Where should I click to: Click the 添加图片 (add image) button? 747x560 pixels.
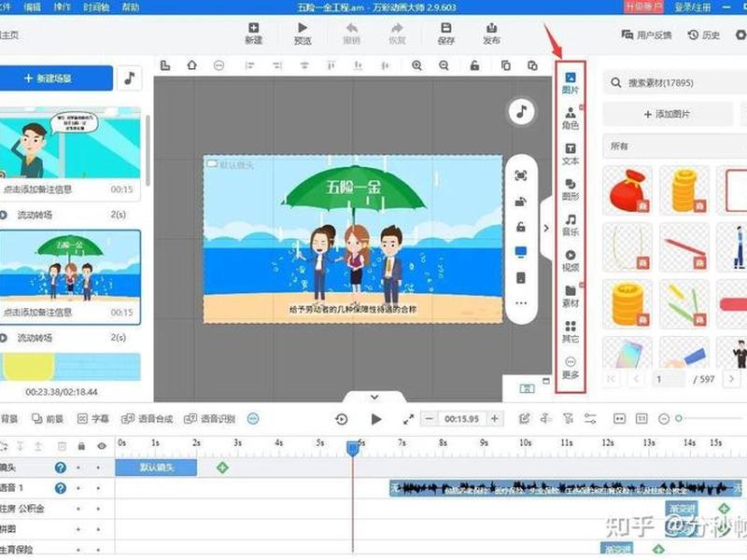point(668,114)
